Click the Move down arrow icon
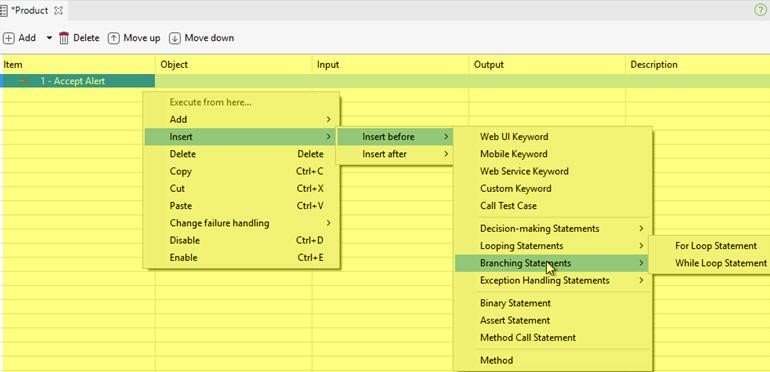The height and width of the screenshot is (372, 770). [175, 38]
